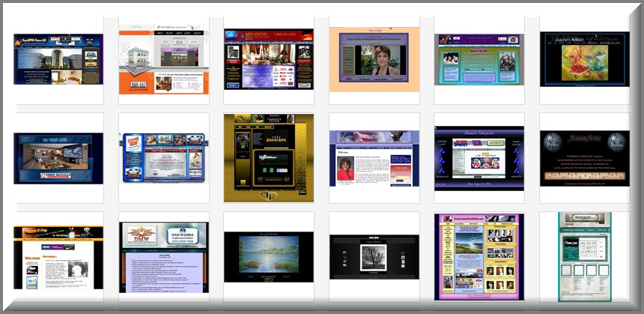
Task: Select the teal band-photos website thumbnail
Action: point(479,59)
